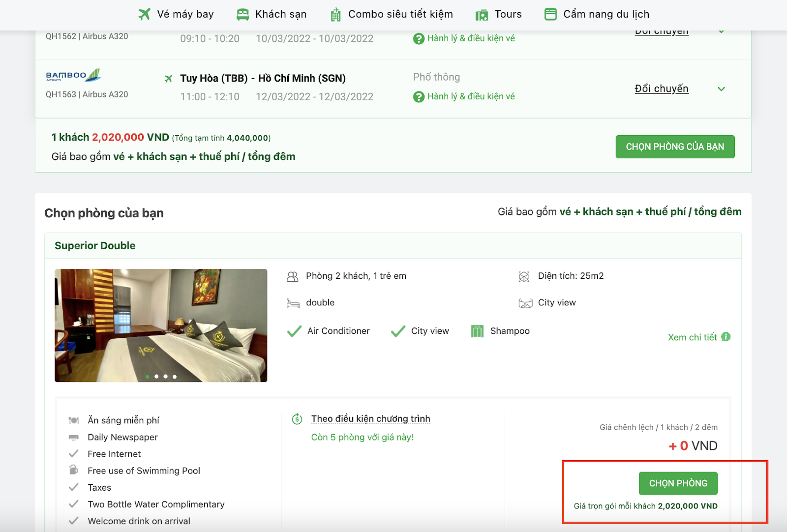This screenshot has width=787, height=532.
Task: Click the route Tuy Hòa (TBB) - Hồ Chí Minh (SGN)
Action: pyautogui.click(x=263, y=79)
